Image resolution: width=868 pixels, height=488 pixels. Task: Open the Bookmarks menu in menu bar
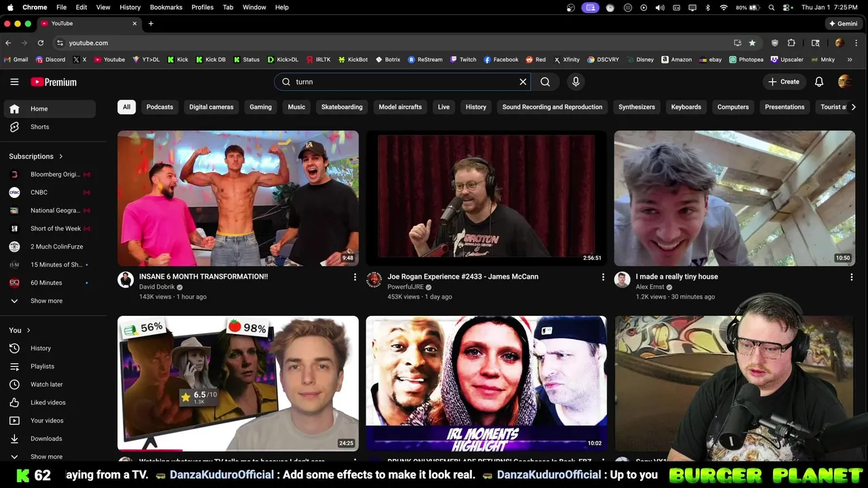(x=166, y=7)
